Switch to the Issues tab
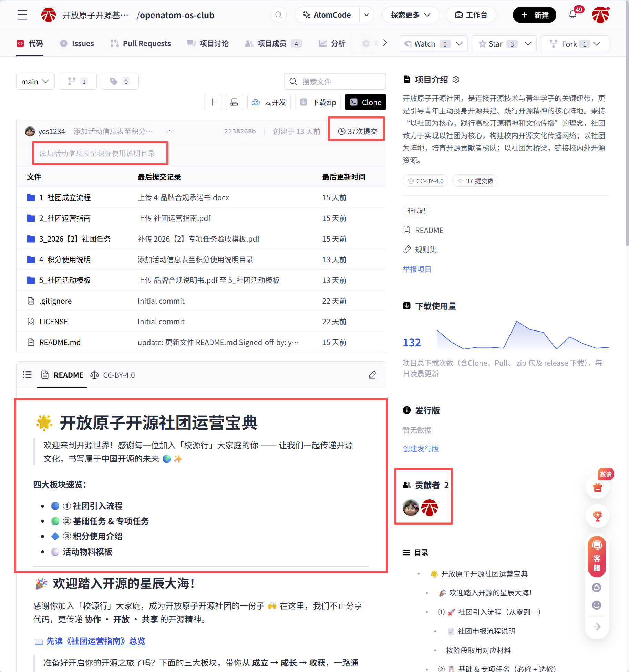Screen dimensions: 629x672 click(x=77, y=43)
